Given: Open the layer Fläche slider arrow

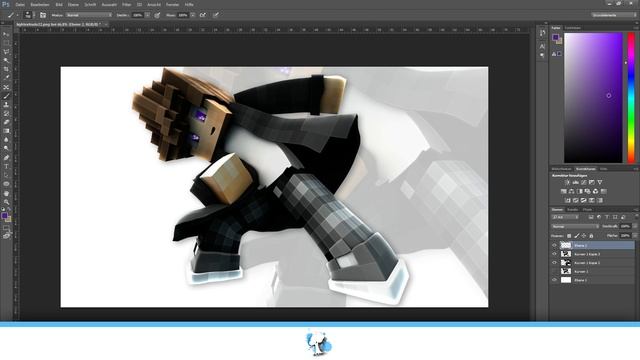Looking at the screenshot, I should pos(634,236).
